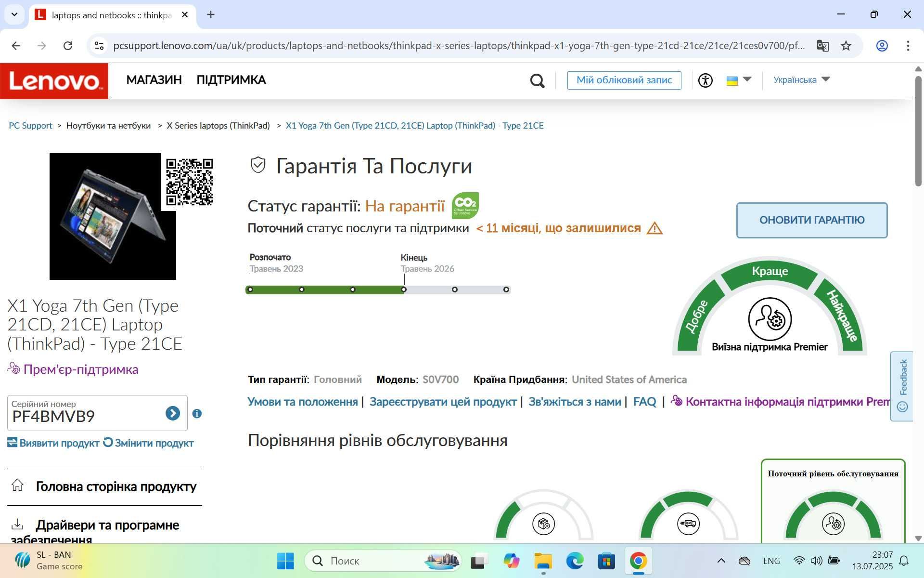Click the CO2 Offset Service badge
The height and width of the screenshot is (578, 924).
pos(465,206)
